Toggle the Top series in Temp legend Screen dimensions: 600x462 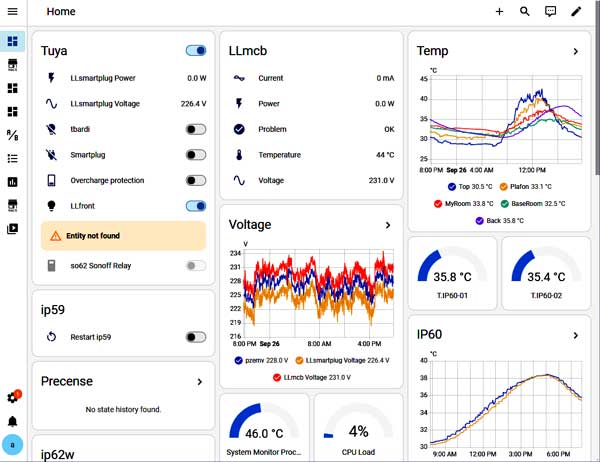coord(470,186)
